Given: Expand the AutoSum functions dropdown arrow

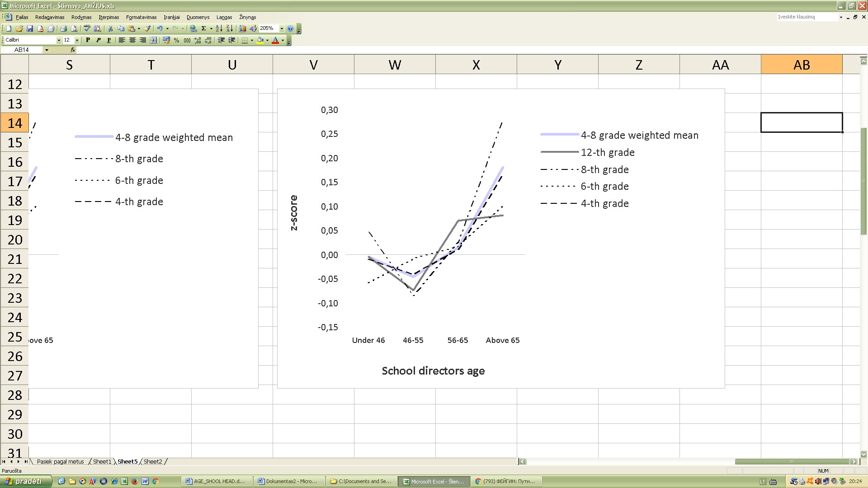Looking at the screenshot, I should tap(211, 28).
